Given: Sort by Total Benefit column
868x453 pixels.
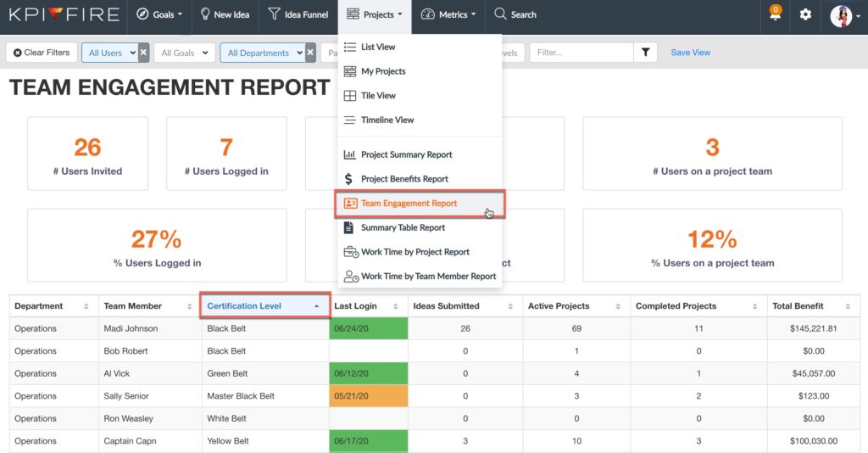Looking at the screenshot, I should pos(813,306).
